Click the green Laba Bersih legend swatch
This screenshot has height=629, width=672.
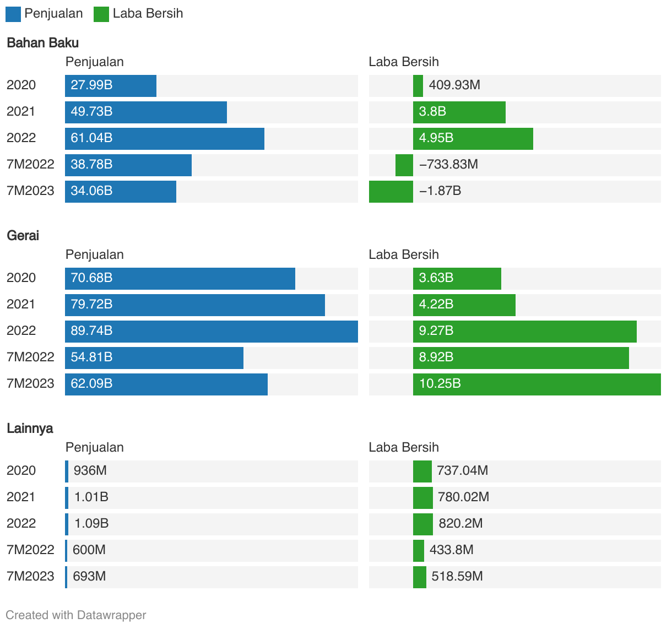tap(101, 14)
